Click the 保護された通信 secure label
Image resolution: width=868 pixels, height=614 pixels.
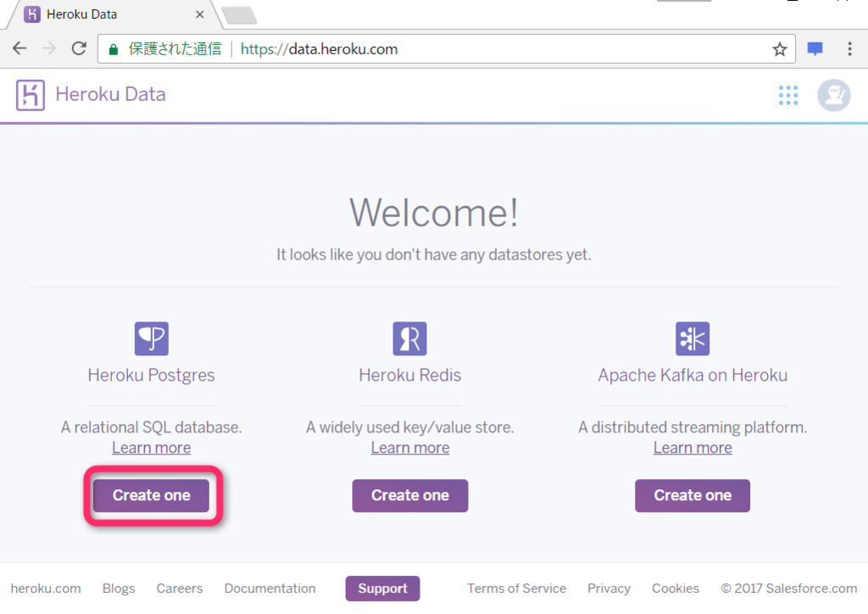coord(175,49)
